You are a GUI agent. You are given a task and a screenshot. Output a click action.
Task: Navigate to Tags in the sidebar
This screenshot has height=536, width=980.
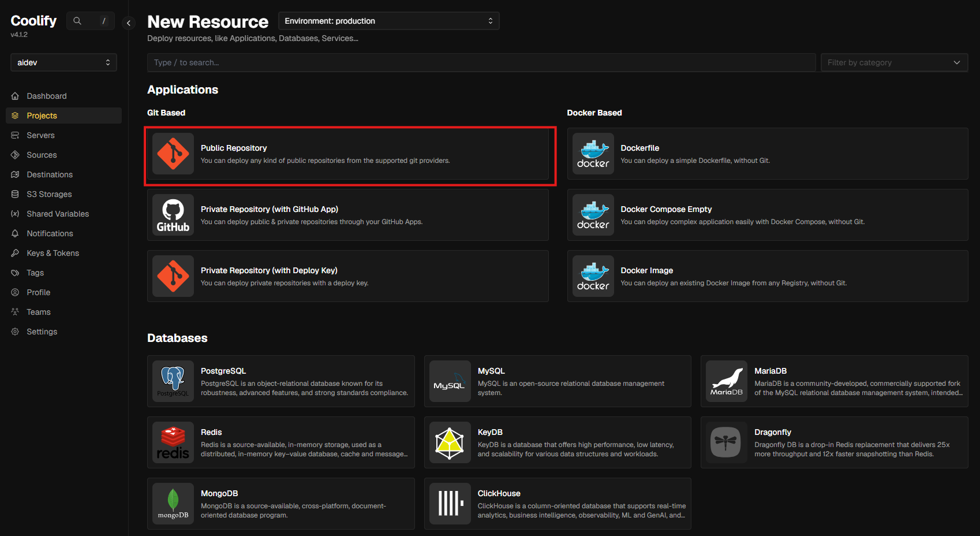63,273
